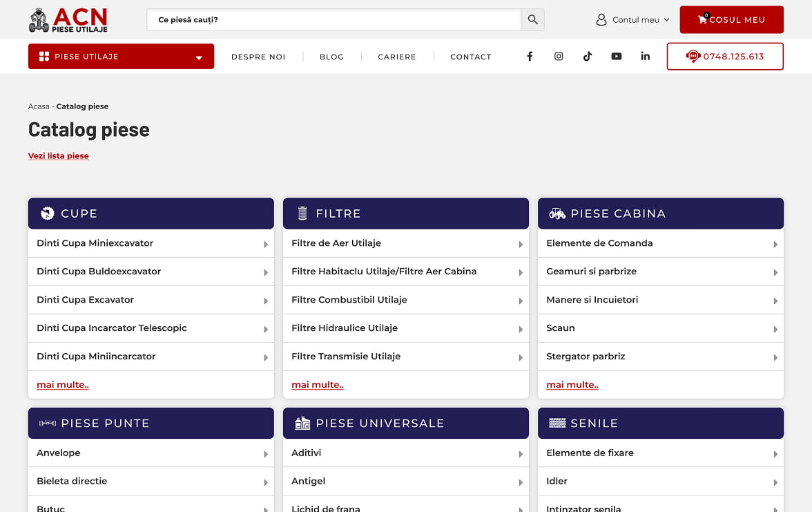Open the Blog menu item
Screen dimensions: 812x512
point(331,57)
